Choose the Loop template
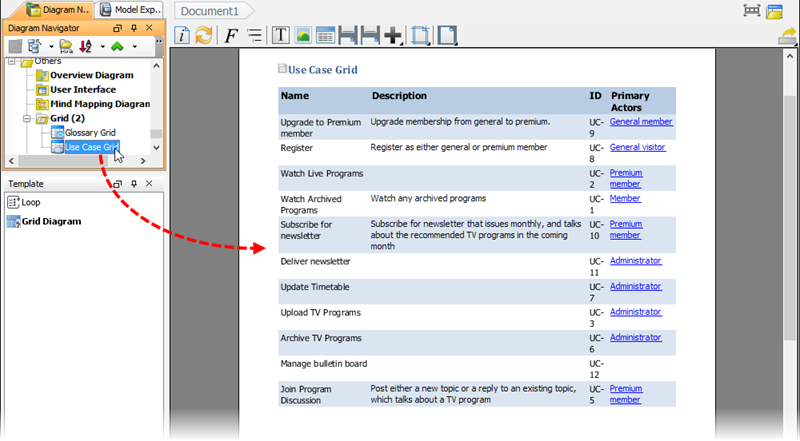The image size is (800, 441). [x=31, y=202]
